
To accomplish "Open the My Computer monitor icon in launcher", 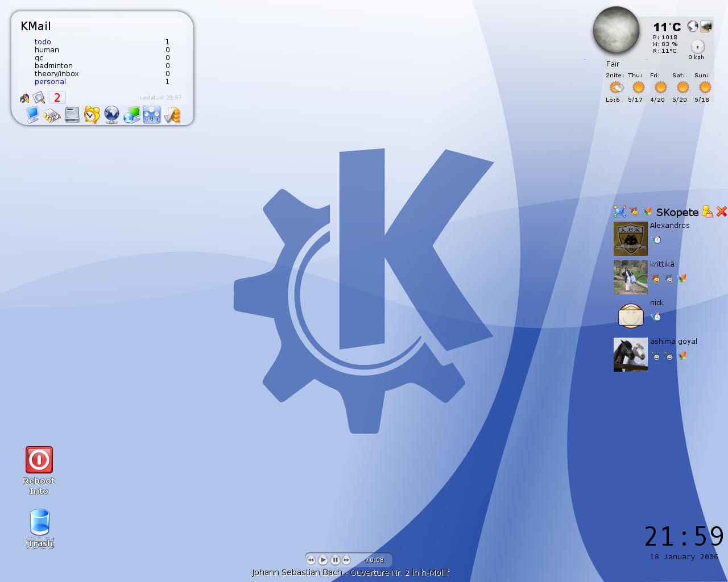I will coord(32,115).
